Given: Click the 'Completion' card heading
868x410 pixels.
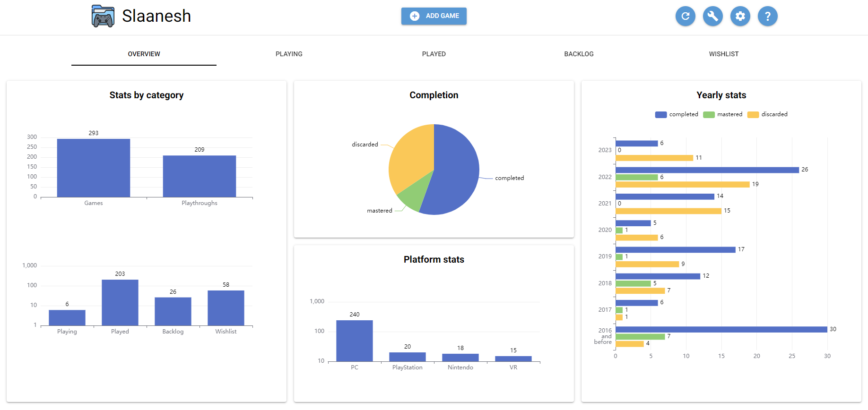Looking at the screenshot, I should [x=434, y=95].
